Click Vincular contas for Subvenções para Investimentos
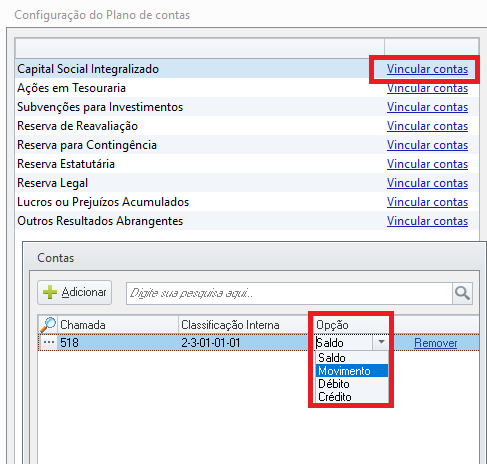 pos(427,107)
